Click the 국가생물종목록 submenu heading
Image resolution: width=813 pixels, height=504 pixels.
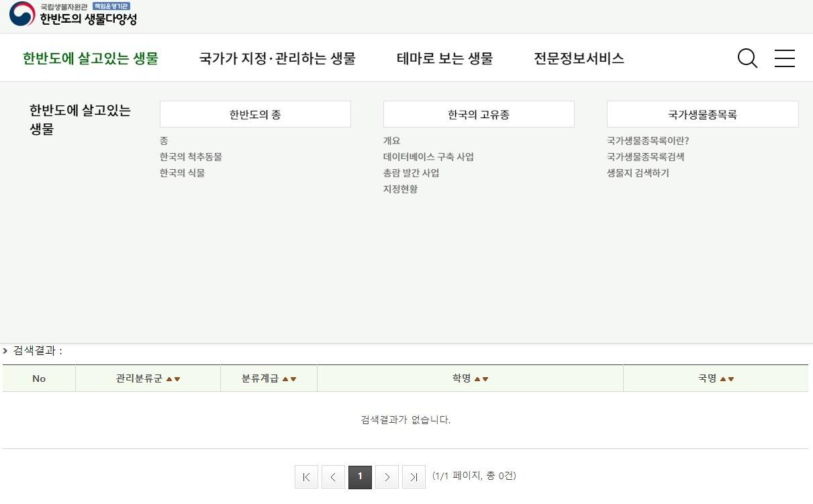click(x=702, y=115)
